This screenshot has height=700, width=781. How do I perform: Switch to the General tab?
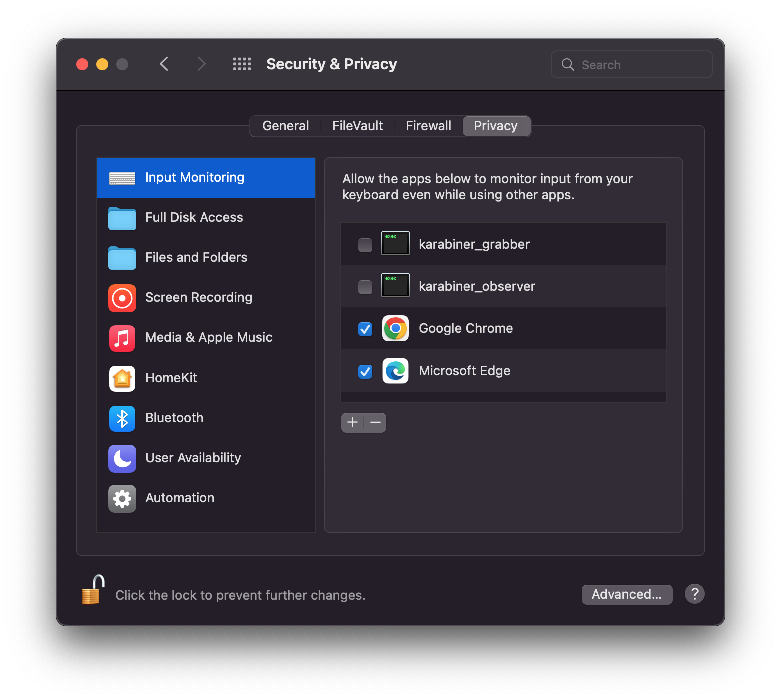(286, 126)
